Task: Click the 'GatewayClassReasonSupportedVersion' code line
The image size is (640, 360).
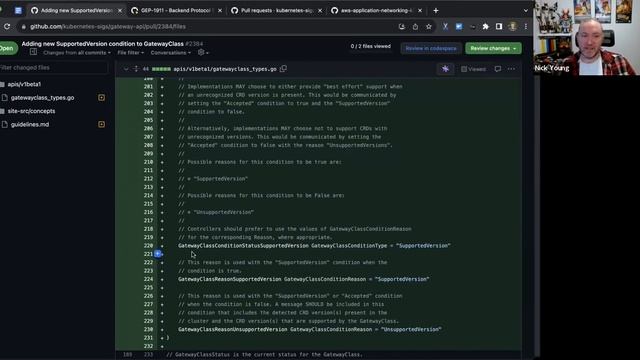Action: click(303, 279)
